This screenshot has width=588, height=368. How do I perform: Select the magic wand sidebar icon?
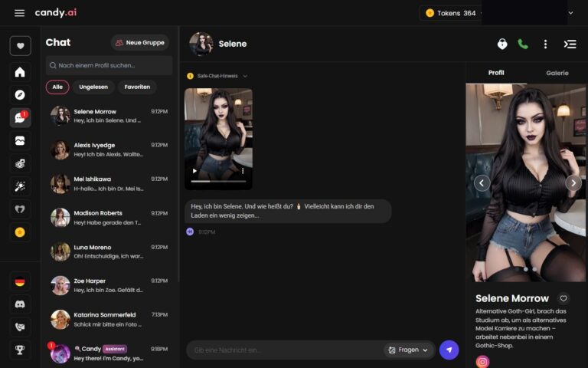click(20, 186)
